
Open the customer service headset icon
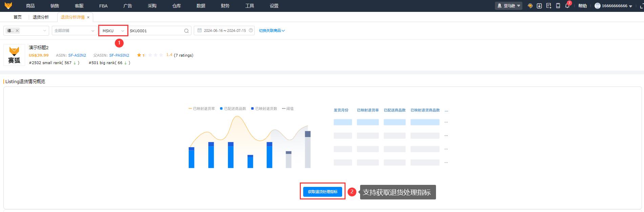coord(530,6)
